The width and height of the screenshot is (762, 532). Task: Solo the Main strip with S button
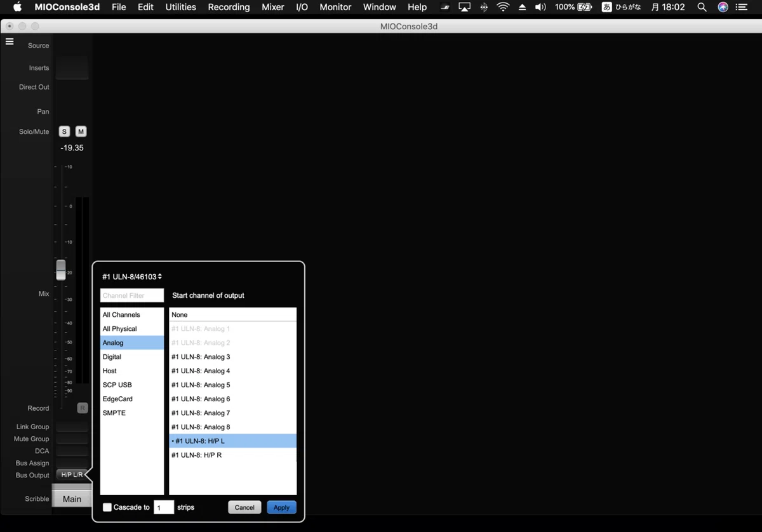(64, 131)
